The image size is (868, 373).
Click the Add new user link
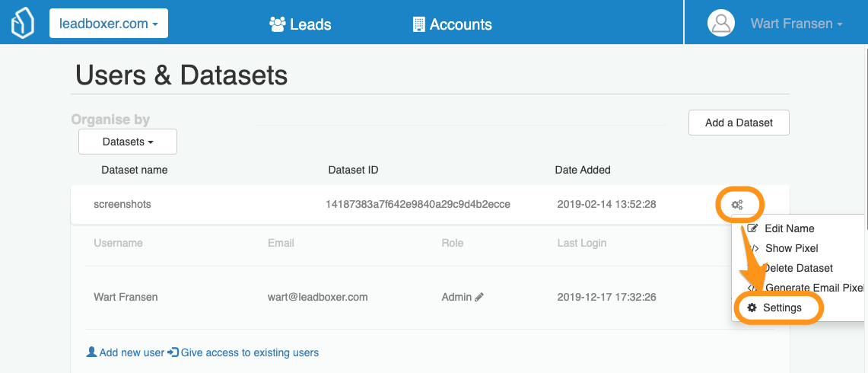point(126,352)
